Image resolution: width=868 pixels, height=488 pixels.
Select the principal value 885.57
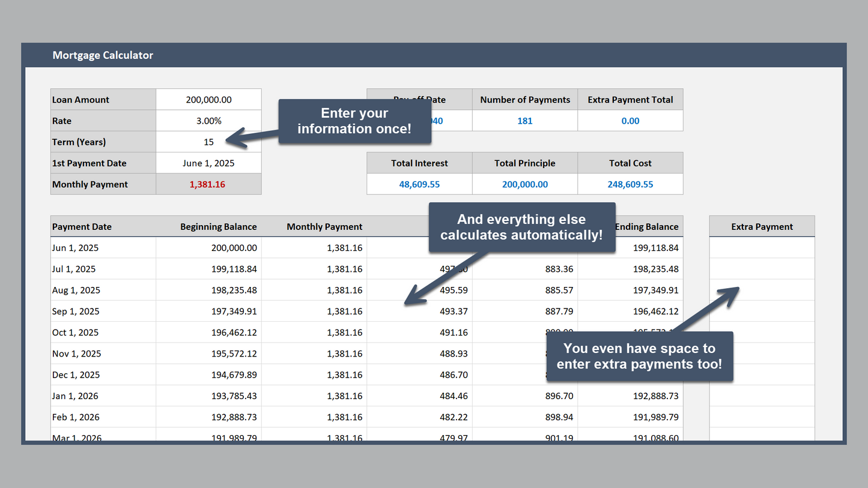pyautogui.click(x=525, y=290)
